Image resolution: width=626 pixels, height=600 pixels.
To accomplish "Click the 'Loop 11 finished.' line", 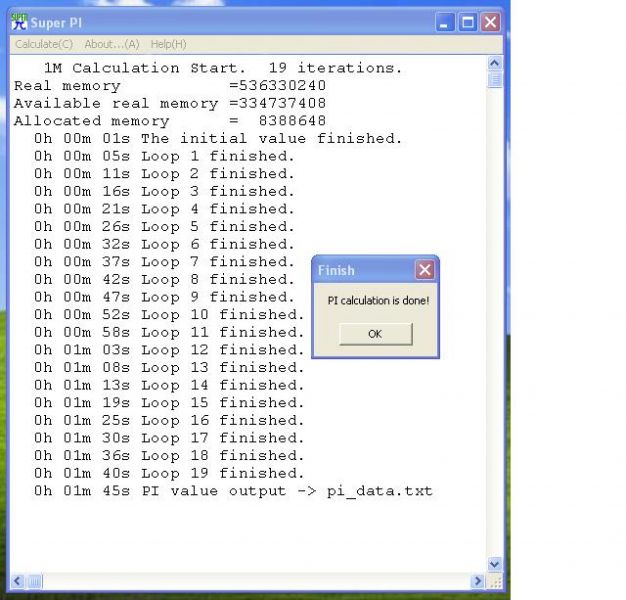I will point(169,332).
